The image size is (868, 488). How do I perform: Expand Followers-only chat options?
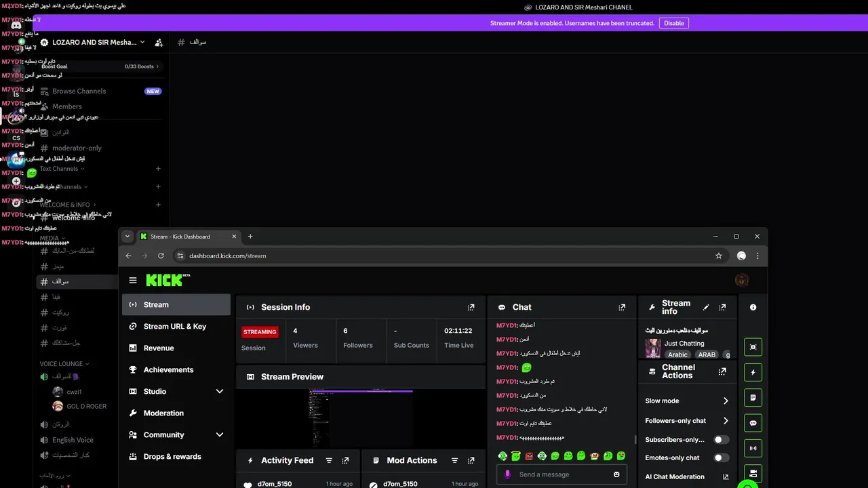726,421
